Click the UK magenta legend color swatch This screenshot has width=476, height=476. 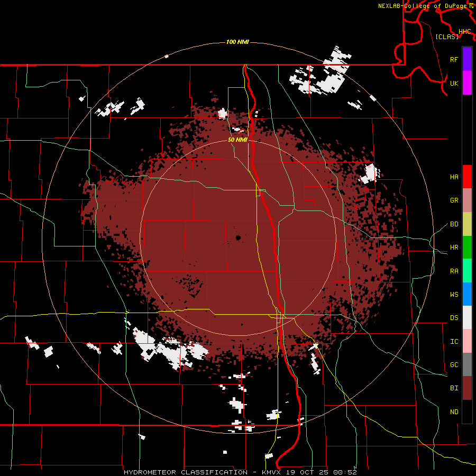point(467,83)
